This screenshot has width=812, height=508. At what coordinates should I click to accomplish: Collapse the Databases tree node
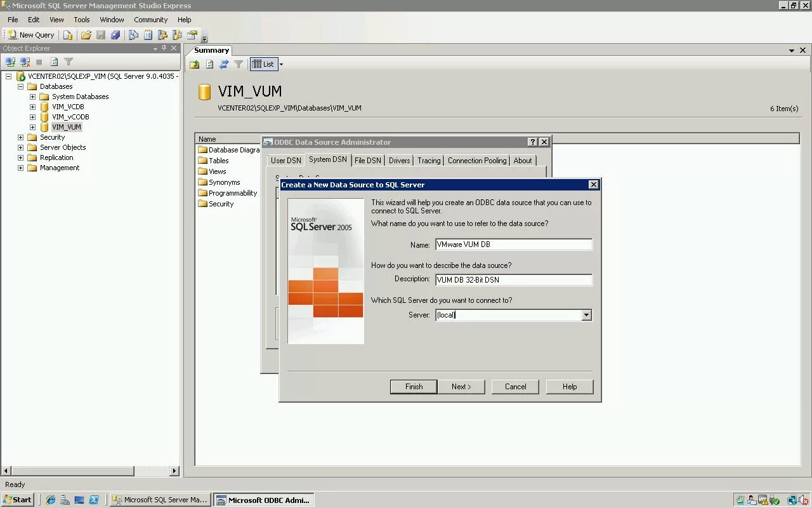pyautogui.click(x=20, y=86)
